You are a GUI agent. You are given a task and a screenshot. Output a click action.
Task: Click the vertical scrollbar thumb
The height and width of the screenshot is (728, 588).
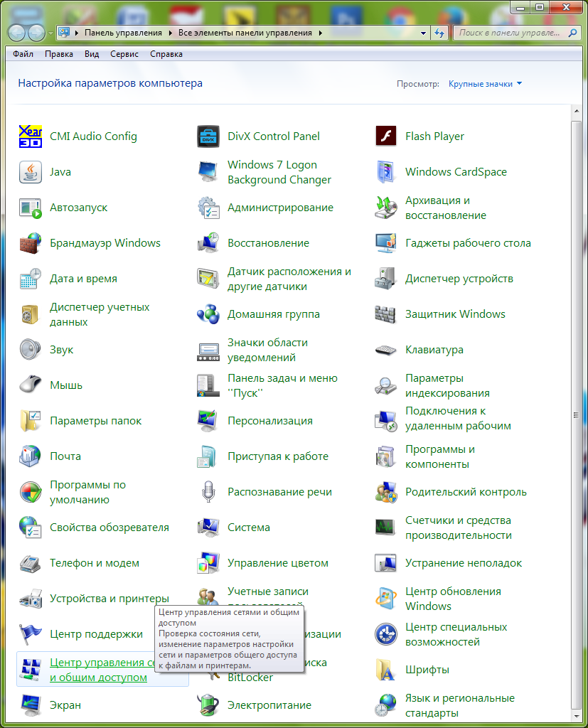(x=576, y=414)
